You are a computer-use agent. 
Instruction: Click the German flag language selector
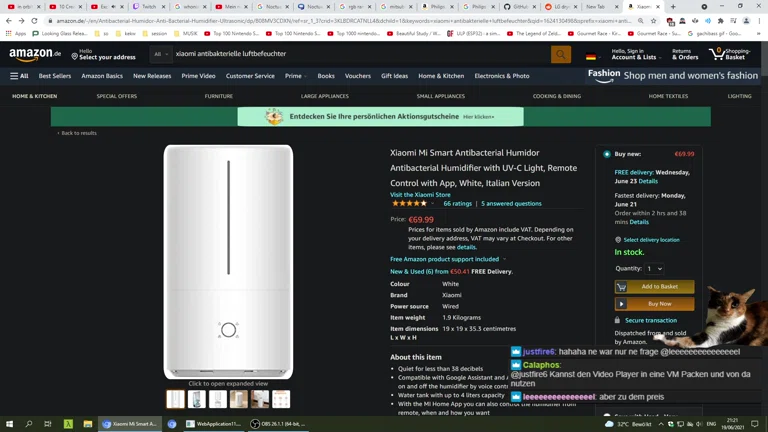pos(591,55)
